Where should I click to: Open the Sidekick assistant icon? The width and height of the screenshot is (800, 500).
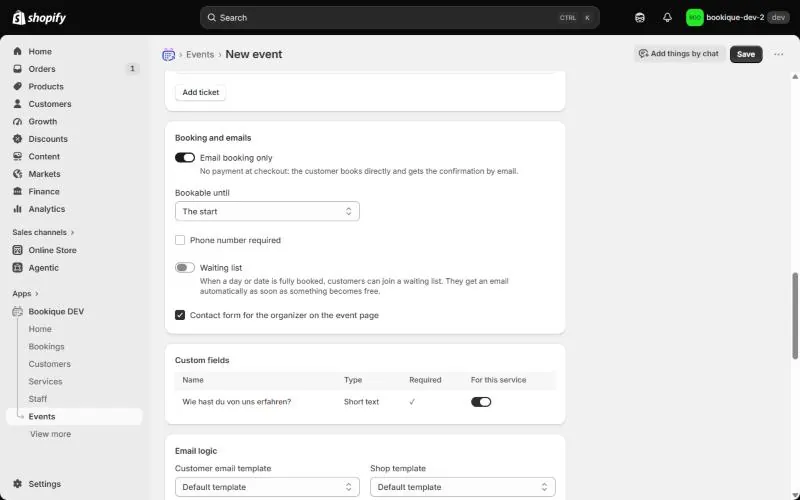pyautogui.click(x=640, y=17)
